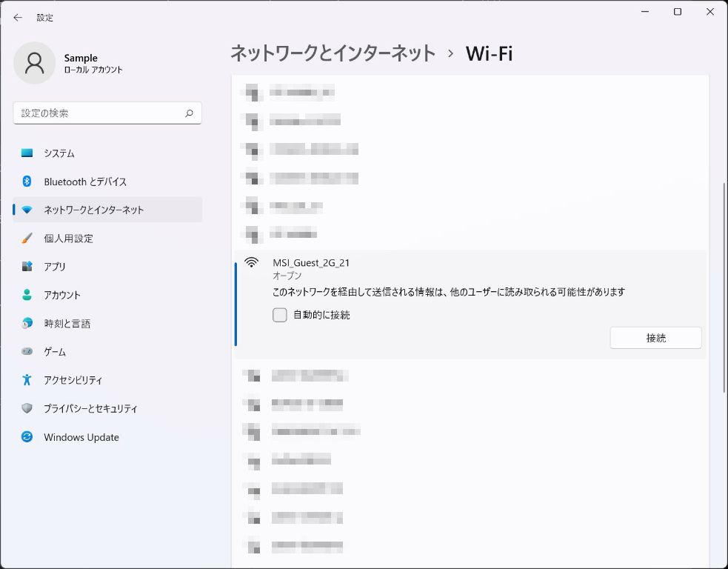Screen dimensions: 728x569
Task: Click the Sample ローカル アカウント profile name
Action: point(93,63)
